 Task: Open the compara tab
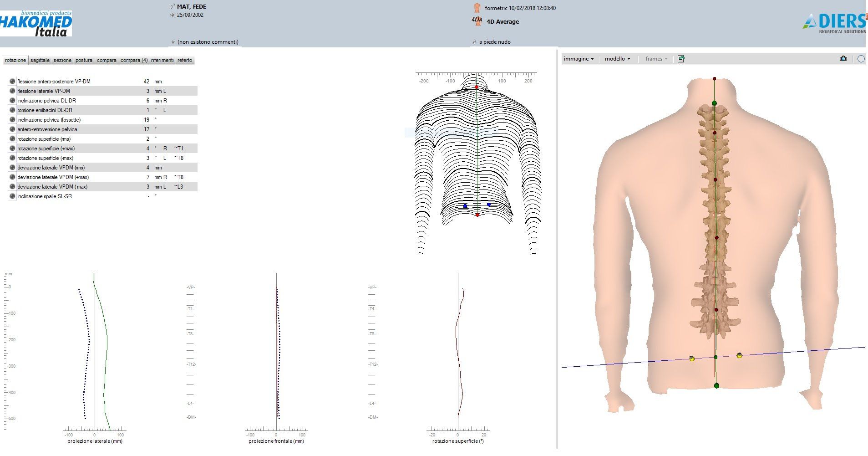[107, 60]
